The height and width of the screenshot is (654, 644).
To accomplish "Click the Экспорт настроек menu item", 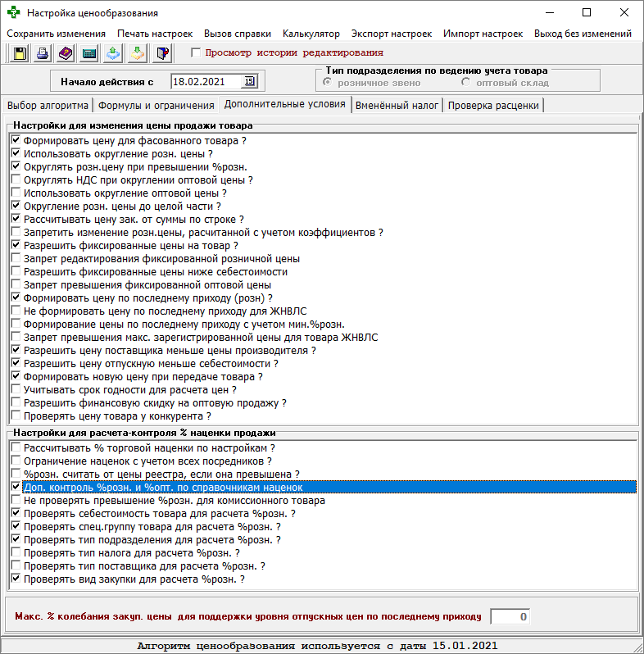I will [x=391, y=34].
